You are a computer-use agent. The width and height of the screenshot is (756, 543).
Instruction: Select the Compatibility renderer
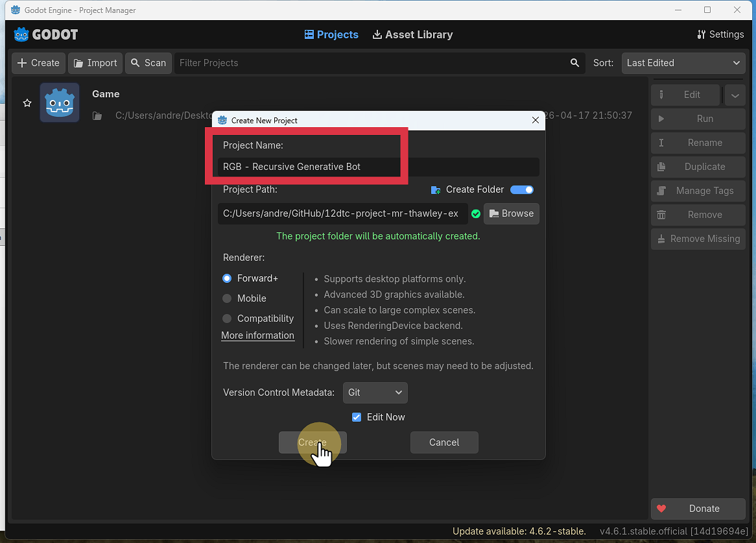click(x=228, y=319)
